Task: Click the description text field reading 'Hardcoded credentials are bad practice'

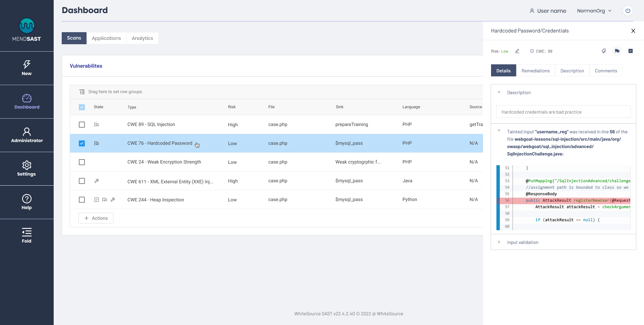Action: click(563, 112)
